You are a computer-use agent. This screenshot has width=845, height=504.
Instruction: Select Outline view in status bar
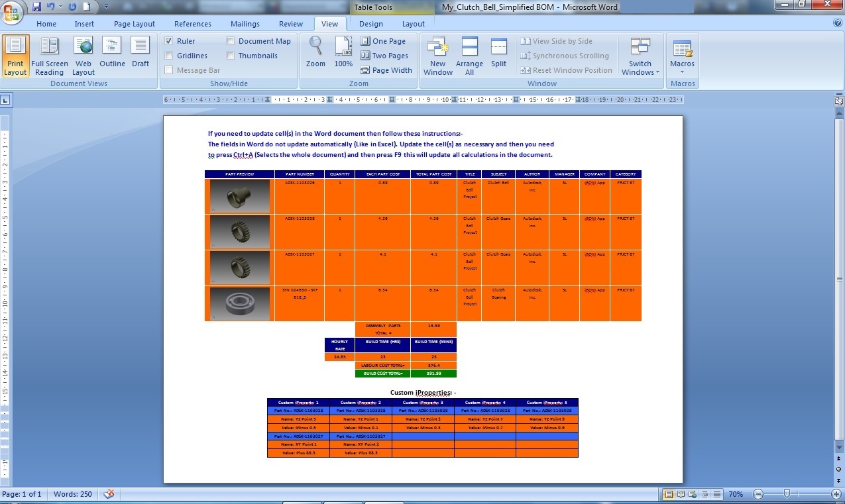(704, 494)
